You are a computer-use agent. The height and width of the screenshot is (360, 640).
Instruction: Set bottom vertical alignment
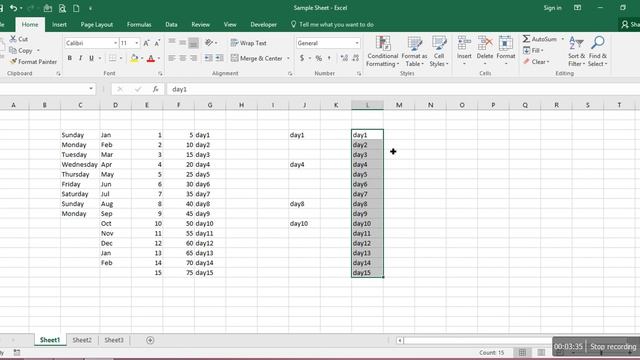(x=193, y=42)
